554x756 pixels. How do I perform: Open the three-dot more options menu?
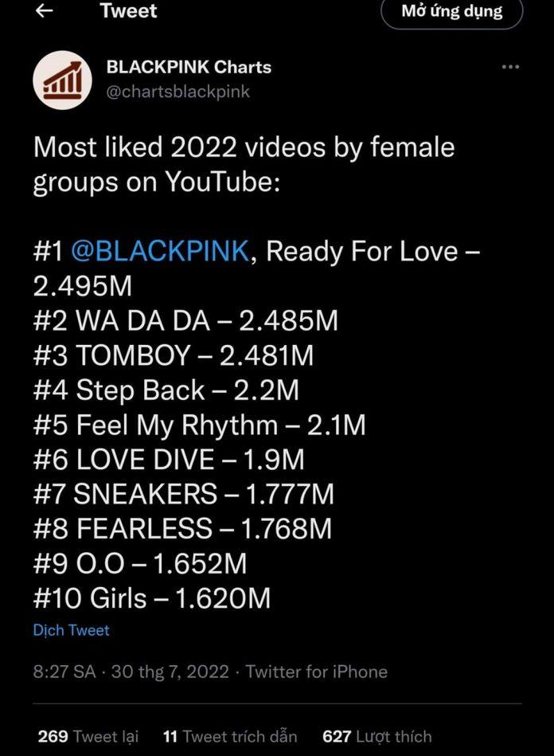click(510, 68)
